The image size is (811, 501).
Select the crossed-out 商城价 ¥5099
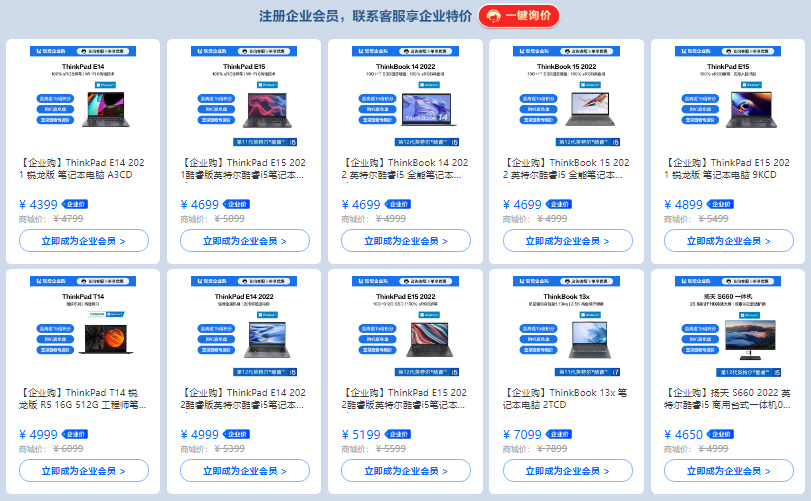[230, 219]
